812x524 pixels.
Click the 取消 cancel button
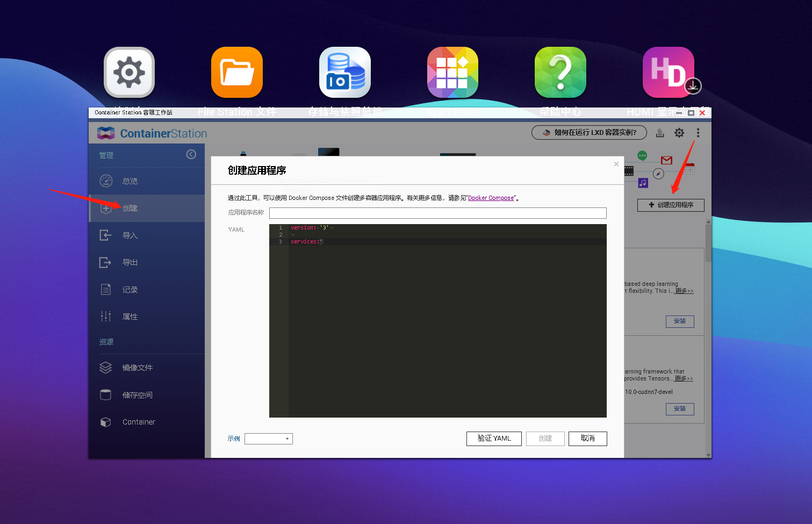click(x=587, y=439)
